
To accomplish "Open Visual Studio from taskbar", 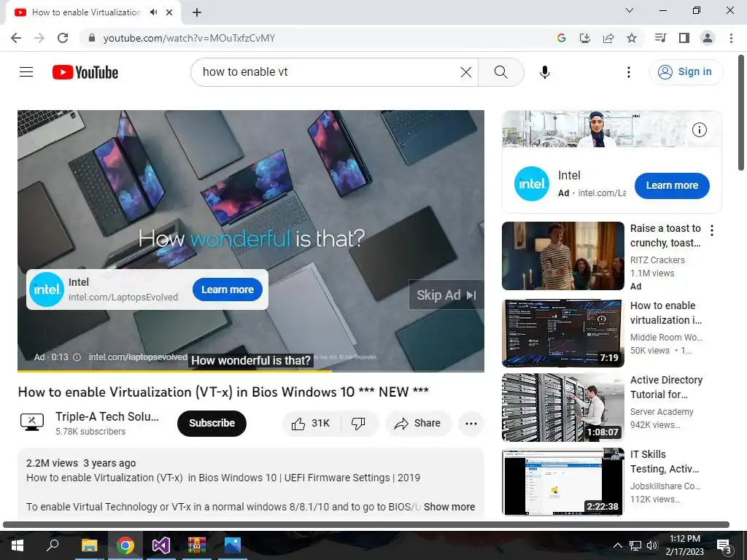I will (161, 545).
